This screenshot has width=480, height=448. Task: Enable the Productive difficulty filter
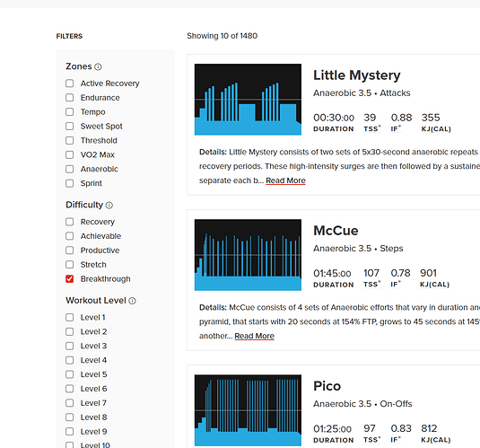(x=69, y=250)
